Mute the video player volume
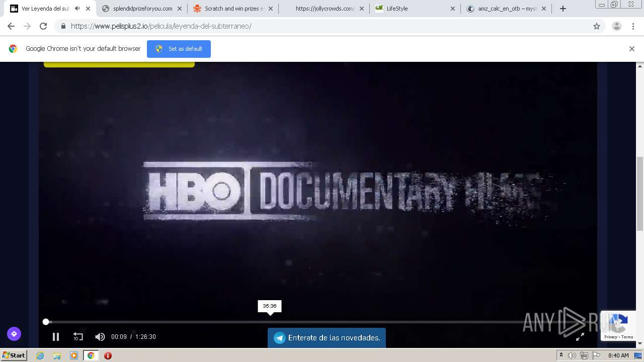This screenshot has width=644, height=362. tap(100, 337)
